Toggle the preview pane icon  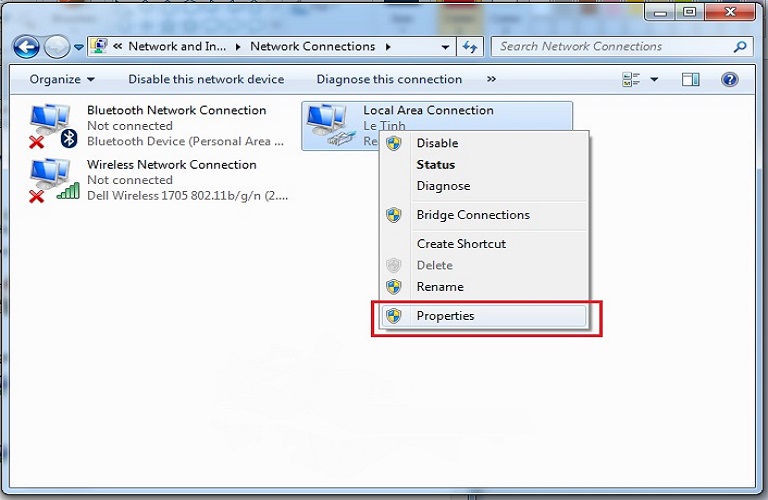[691, 79]
